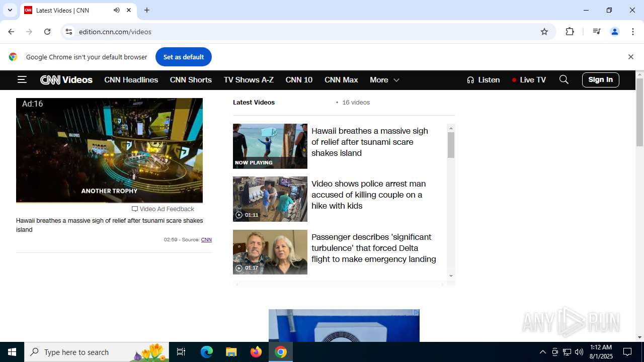
Task: Open the CNN Shorts section
Action: (x=191, y=80)
